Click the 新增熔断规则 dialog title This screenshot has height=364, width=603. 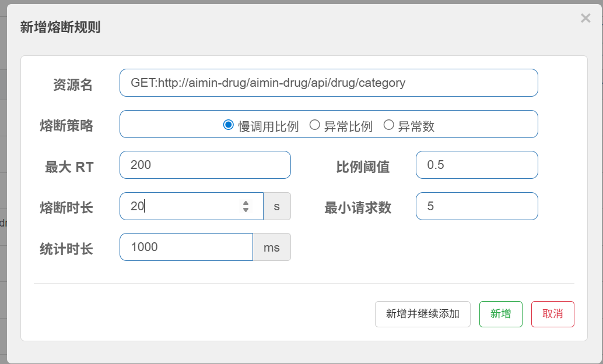pos(60,27)
